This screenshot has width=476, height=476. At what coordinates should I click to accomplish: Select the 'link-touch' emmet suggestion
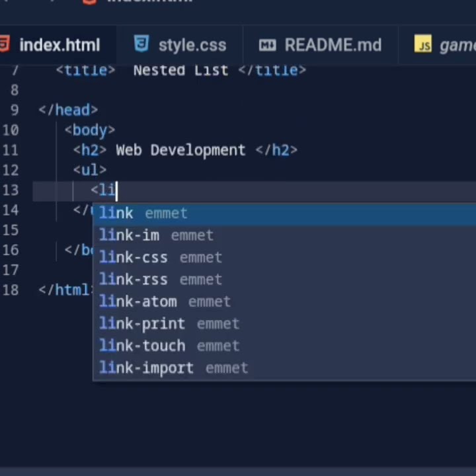tap(284, 346)
